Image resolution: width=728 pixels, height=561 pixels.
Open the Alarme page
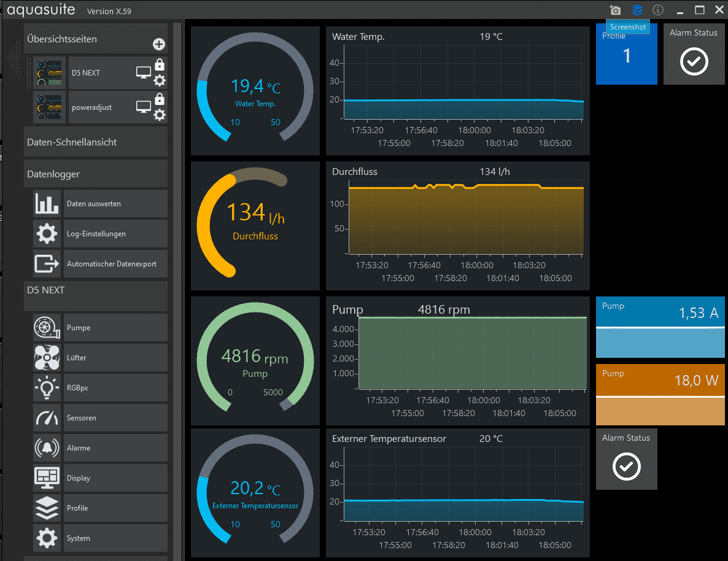pos(115,448)
